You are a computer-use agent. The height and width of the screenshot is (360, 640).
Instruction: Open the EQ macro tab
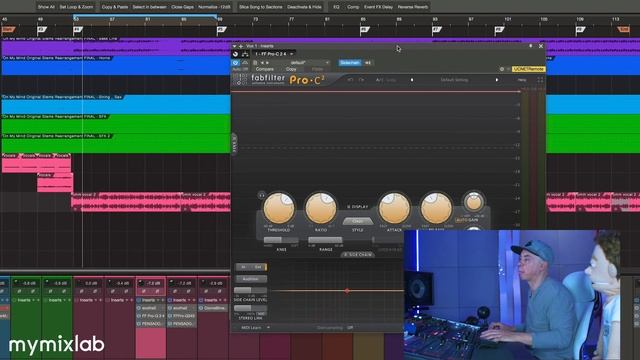pos(336,7)
